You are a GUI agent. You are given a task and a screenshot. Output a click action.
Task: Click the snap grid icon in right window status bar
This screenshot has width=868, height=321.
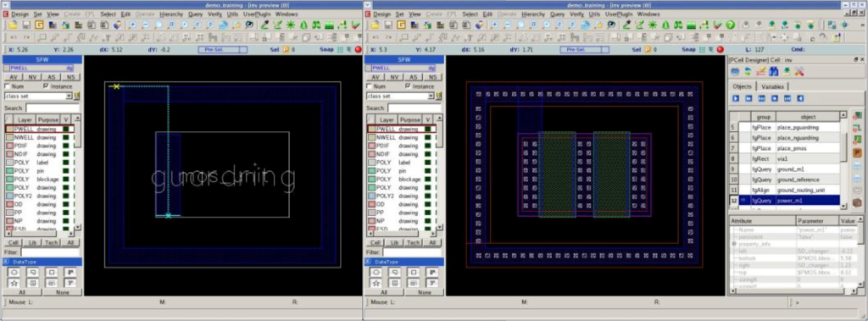point(702,49)
